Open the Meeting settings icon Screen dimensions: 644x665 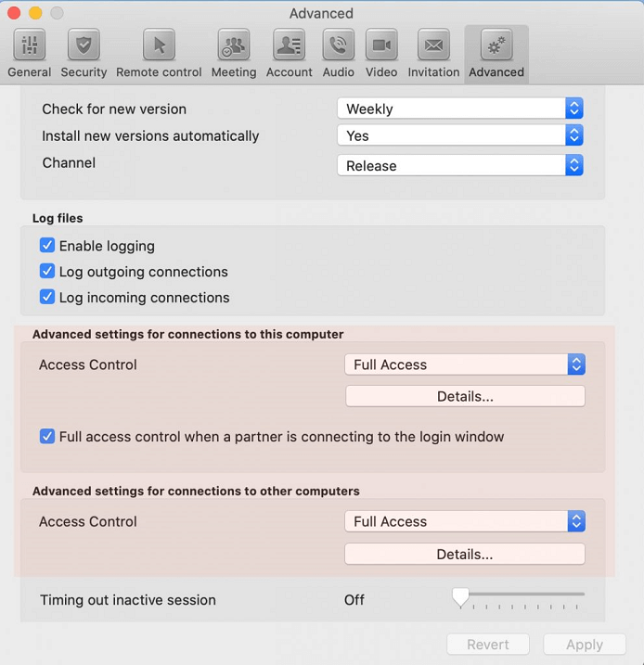point(234,45)
